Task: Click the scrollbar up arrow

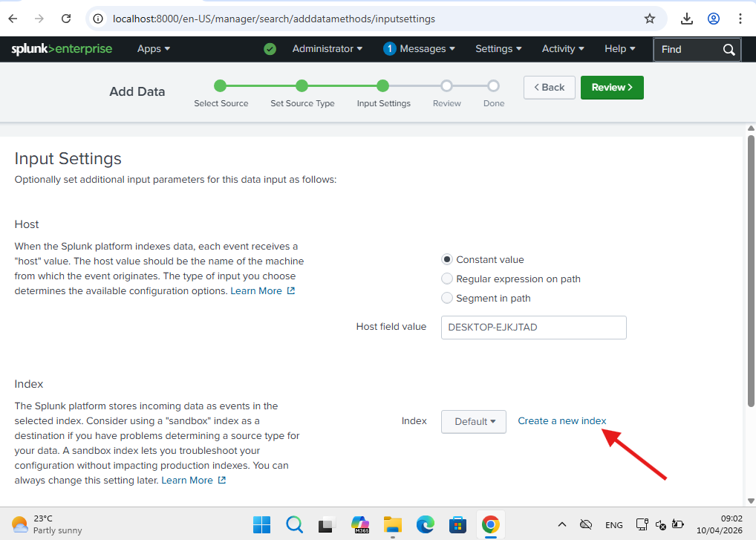Action: pyautogui.click(x=751, y=129)
